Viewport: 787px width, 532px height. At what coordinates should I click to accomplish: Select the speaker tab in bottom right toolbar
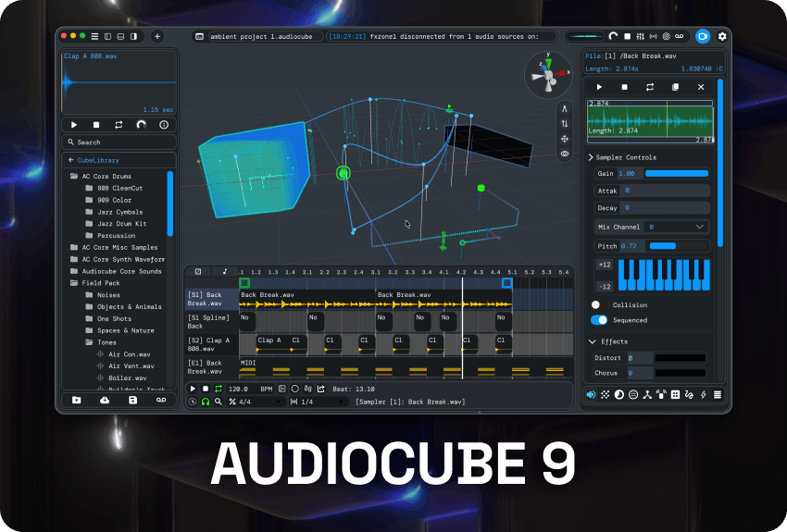[591, 395]
